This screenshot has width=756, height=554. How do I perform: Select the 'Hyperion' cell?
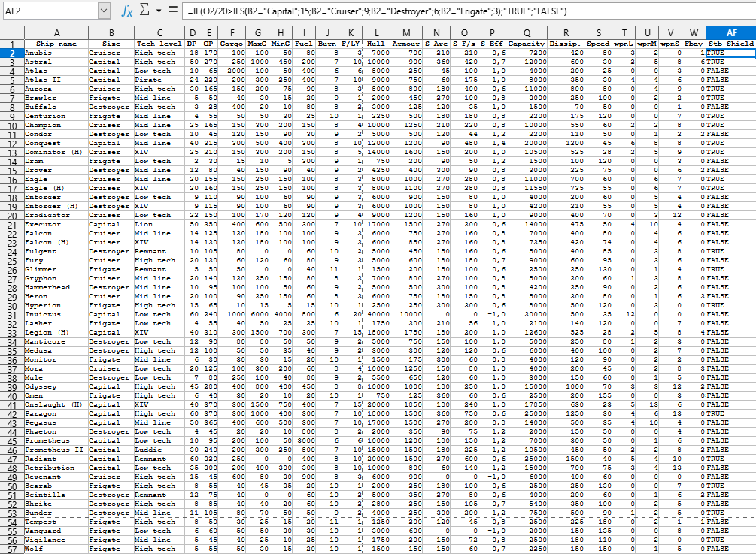56,305
